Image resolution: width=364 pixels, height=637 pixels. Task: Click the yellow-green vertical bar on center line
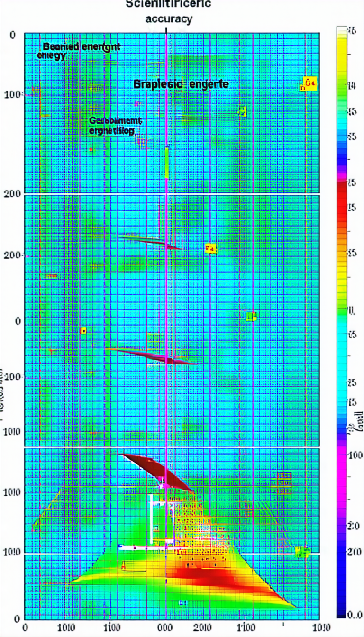(166, 163)
